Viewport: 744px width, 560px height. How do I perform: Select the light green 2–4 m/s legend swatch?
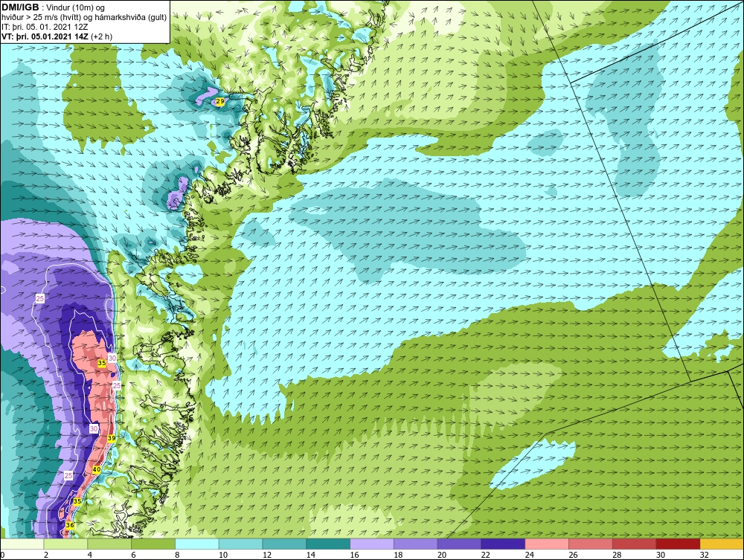click(x=66, y=544)
